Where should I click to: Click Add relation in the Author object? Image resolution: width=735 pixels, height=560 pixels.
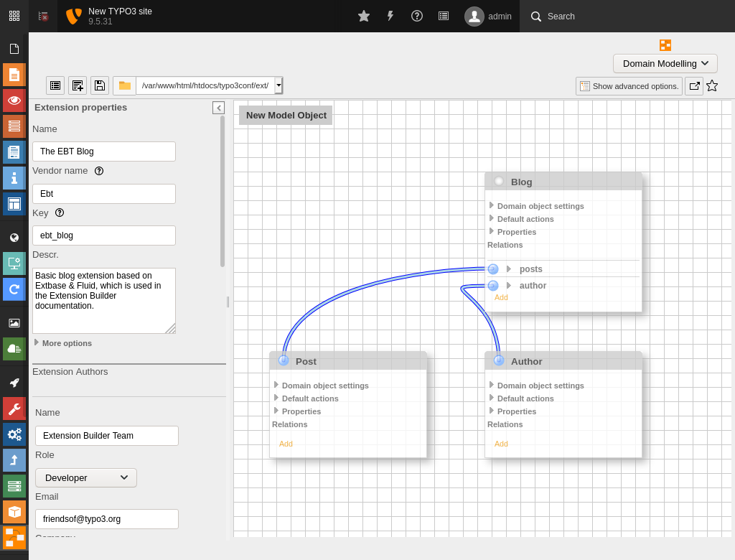coord(501,444)
